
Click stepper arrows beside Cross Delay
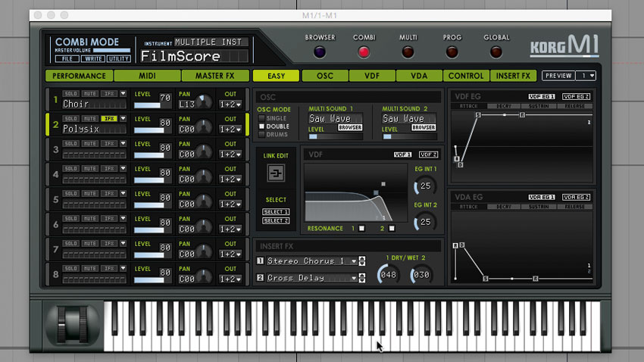tap(362, 278)
